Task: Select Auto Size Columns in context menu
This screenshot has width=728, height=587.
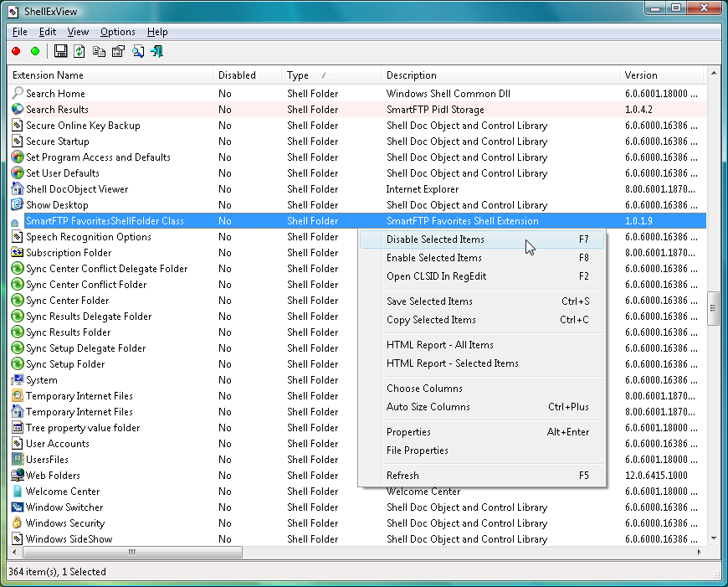Action: [482, 407]
